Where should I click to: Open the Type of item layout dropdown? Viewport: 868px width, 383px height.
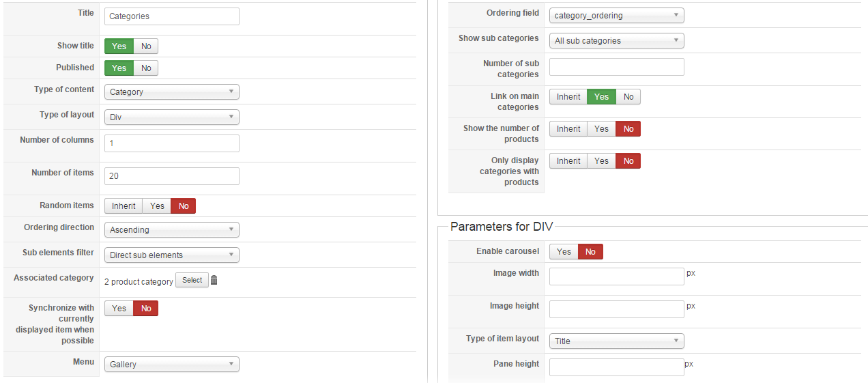616,341
